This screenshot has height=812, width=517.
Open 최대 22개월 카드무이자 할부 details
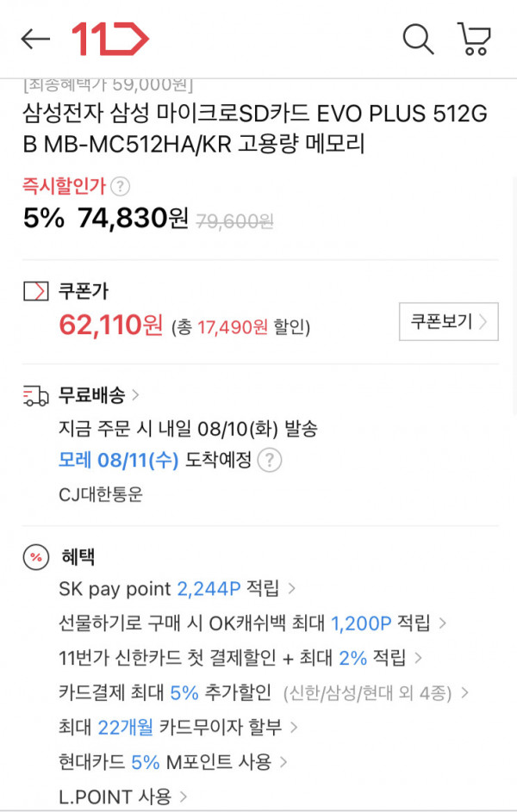click(x=178, y=727)
